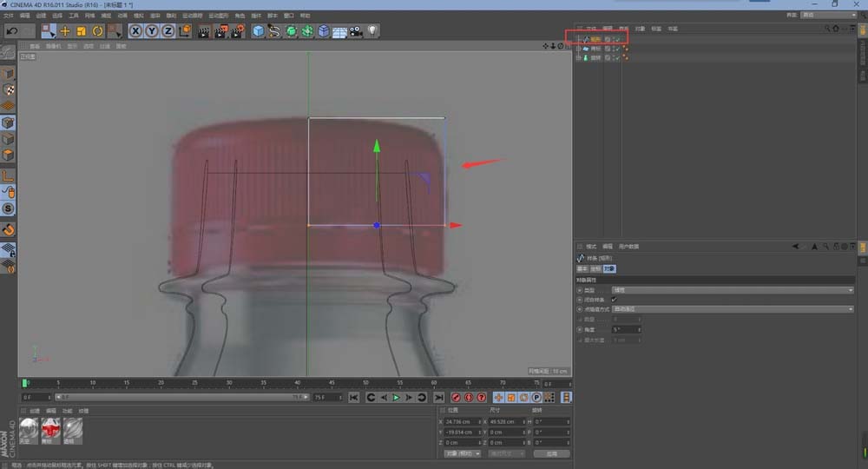Add a light bulb object

tap(372, 31)
